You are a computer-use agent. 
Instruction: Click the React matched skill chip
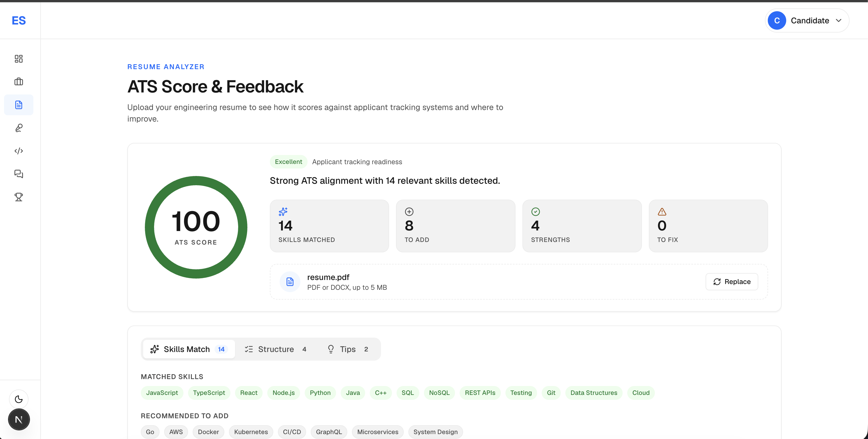click(249, 393)
